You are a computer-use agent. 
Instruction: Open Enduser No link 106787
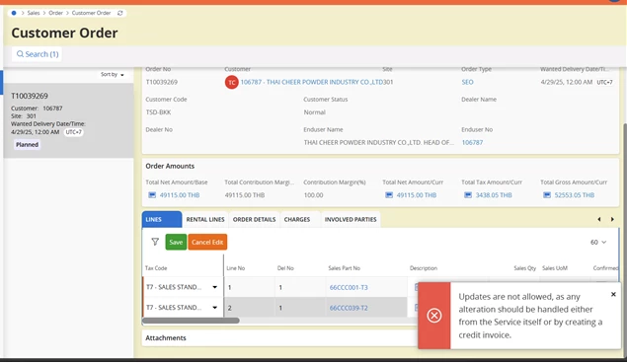click(472, 142)
